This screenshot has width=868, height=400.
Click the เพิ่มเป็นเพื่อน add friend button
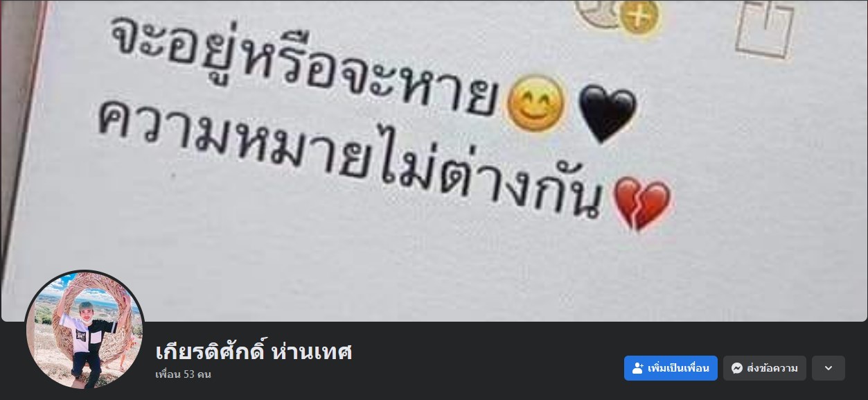tap(671, 368)
